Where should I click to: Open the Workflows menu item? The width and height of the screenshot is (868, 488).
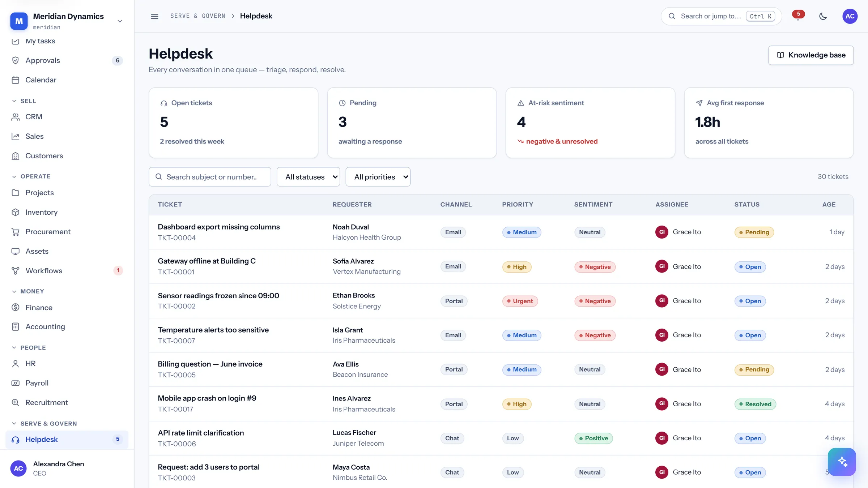(x=67, y=271)
